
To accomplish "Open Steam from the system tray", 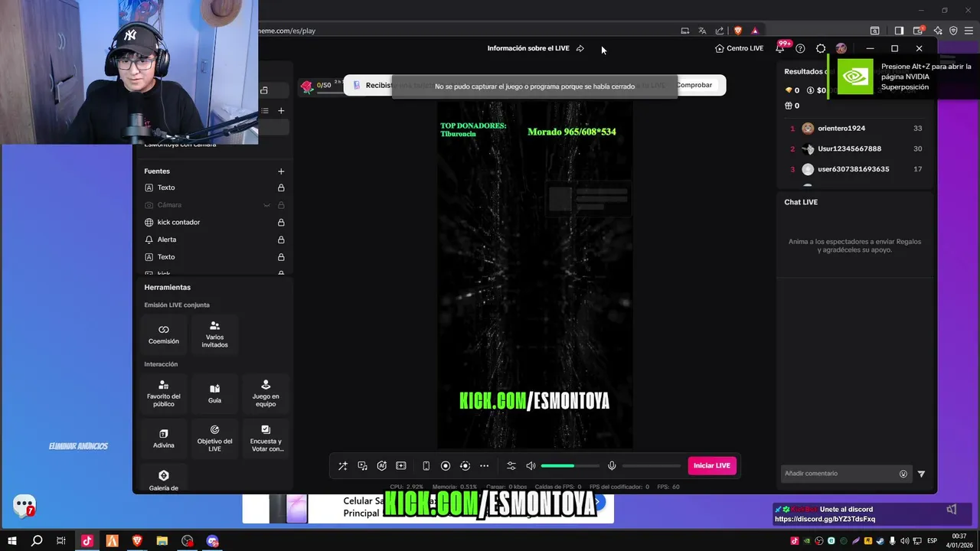I will point(880,541).
